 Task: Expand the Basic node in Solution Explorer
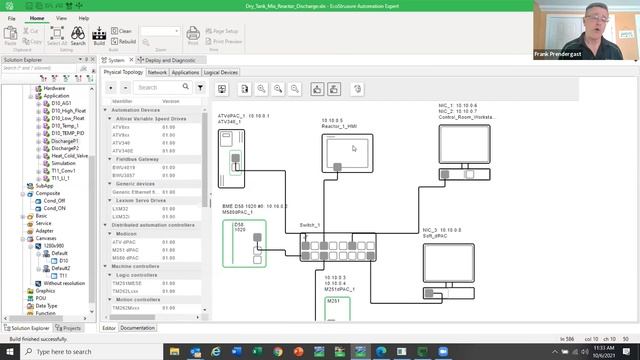pos(23,216)
